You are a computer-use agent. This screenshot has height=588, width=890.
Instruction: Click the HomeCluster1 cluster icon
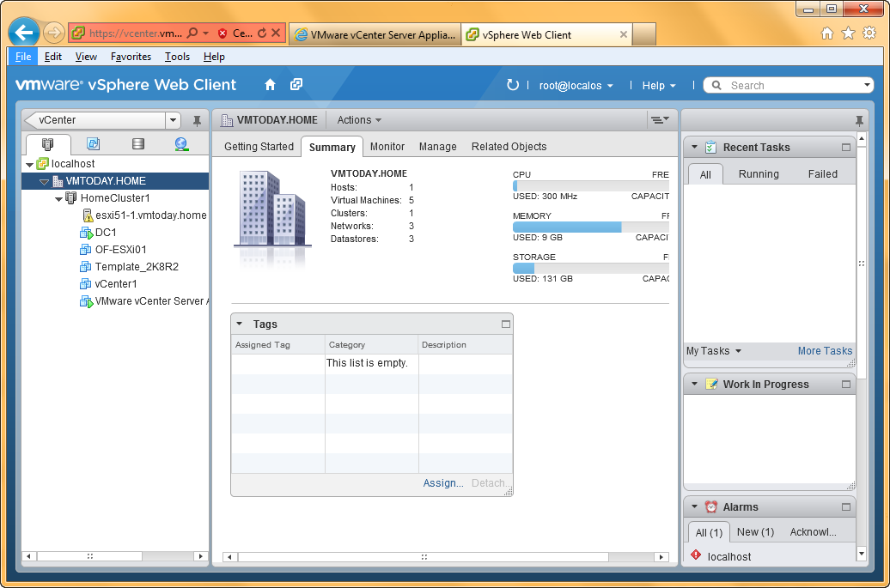(71, 198)
